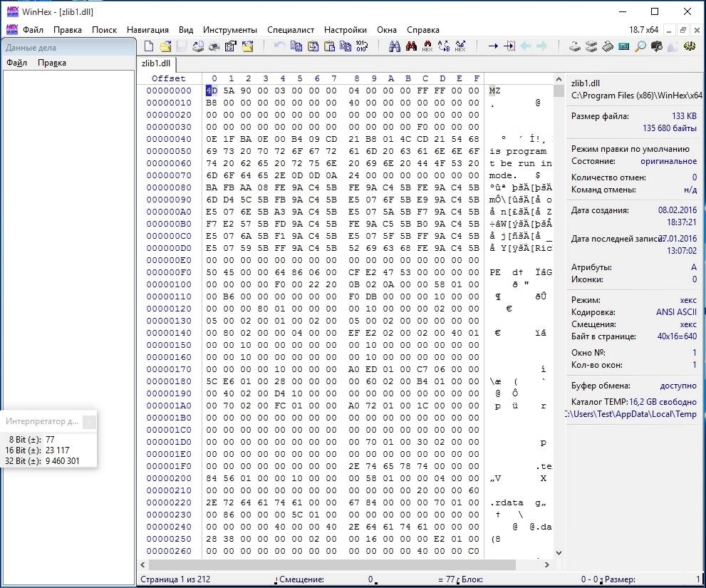Open Правка menu in Данные дела panel
The image size is (706, 588).
click(52, 63)
